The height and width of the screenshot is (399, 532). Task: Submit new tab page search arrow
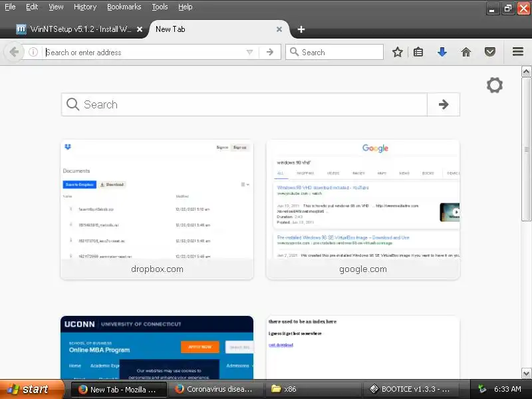click(444, 104)
